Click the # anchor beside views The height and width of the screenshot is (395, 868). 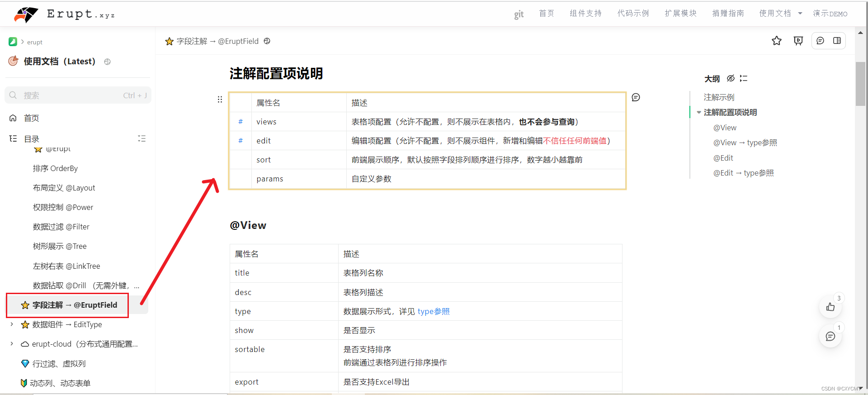[x=241, y=122]
